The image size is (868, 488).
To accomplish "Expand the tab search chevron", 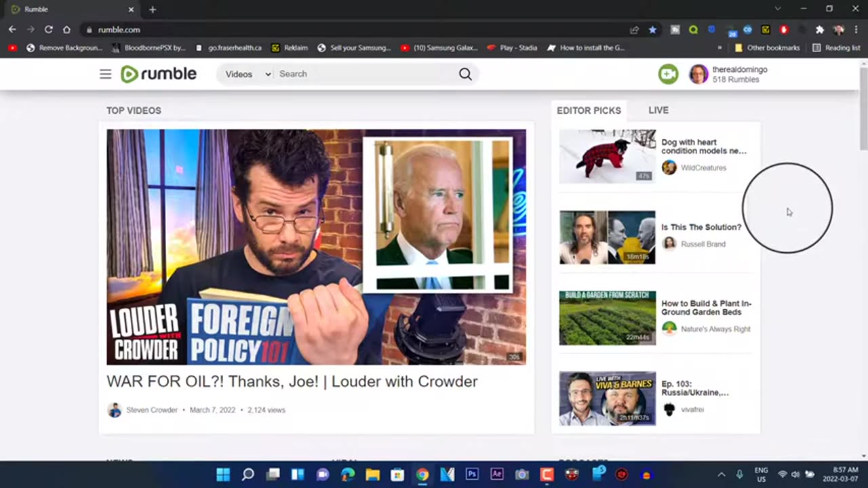I will pos(778,9).
